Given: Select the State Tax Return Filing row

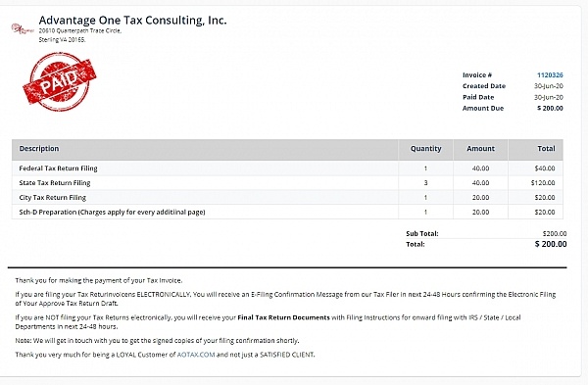Looking at the screenshot, I should 287,183.
